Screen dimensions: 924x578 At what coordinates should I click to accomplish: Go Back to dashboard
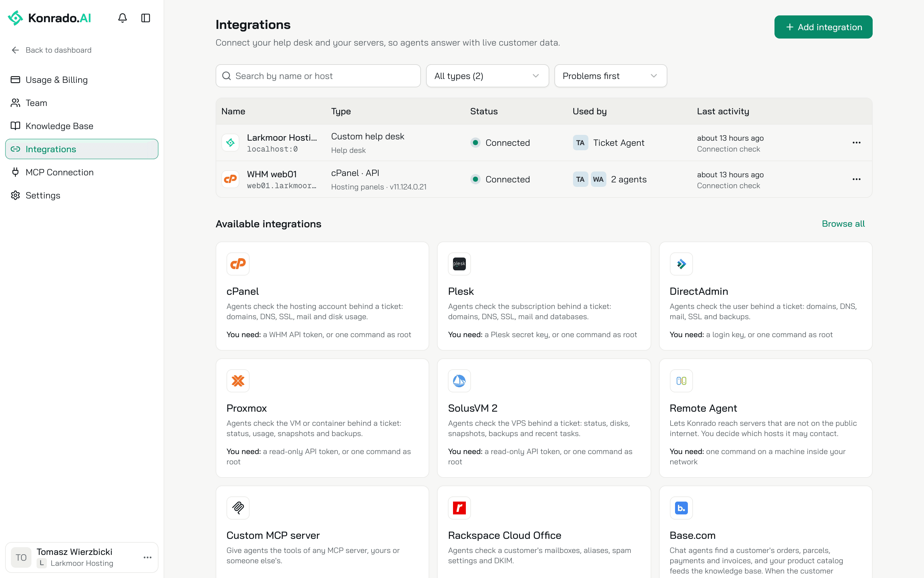coord(51,50)
